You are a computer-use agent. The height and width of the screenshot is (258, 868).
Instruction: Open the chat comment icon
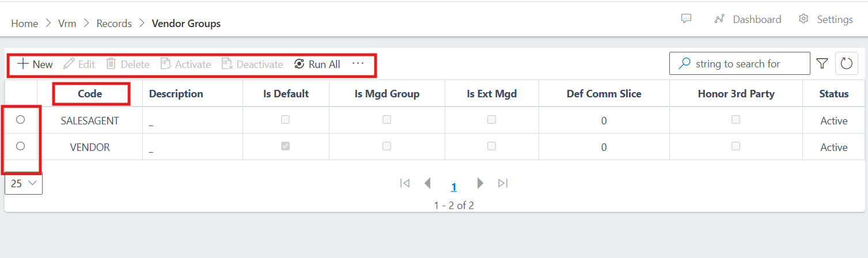coord(686,19)
